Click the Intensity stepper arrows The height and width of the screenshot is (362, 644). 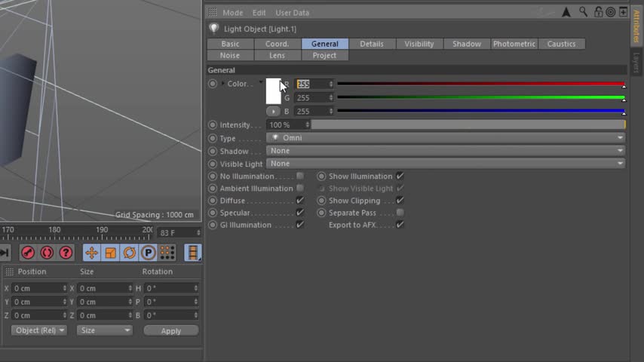pyautogui.click(x=307, y=124)
